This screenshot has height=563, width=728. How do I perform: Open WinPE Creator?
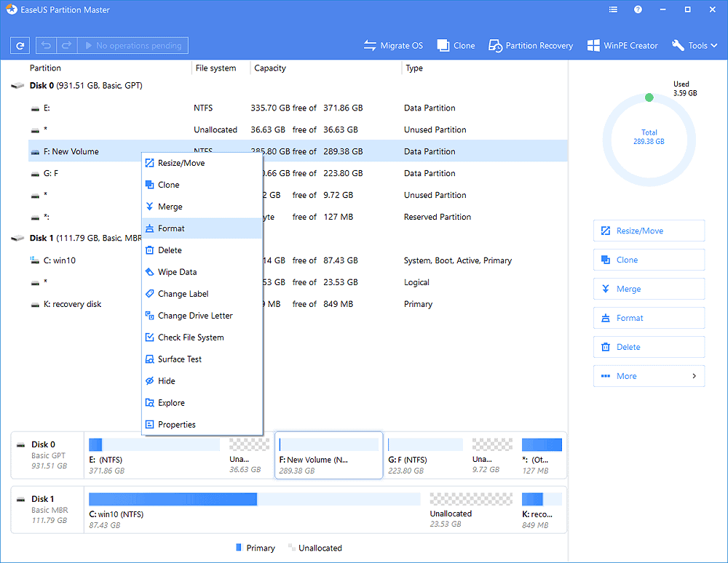click(x=622, y=46)
